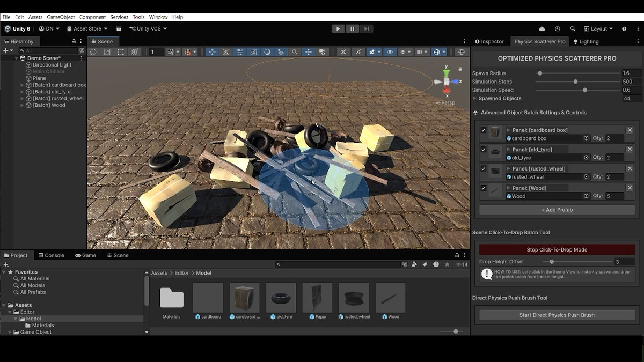Screen dimensions: 644x362
Task: Click Search by Label icon in Project
Action: [425, 264]
